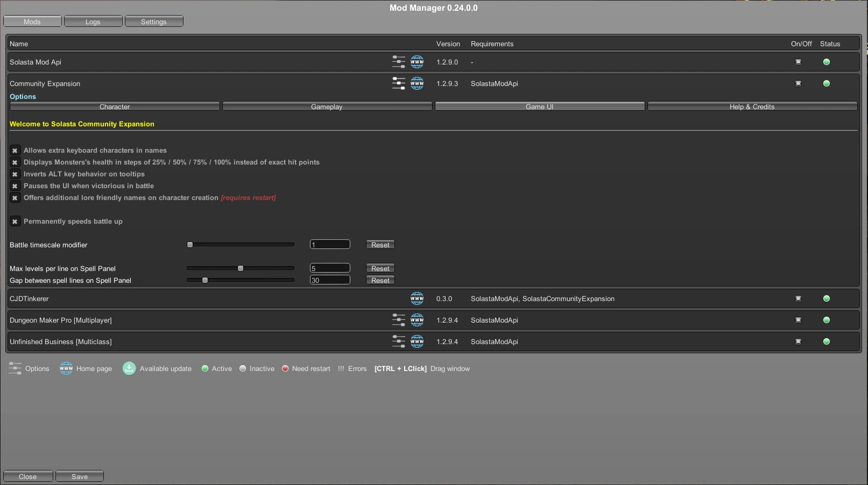The image size is (868, 485).
Task: Click the Available update legend icon
Action: (x=129, y=368)
